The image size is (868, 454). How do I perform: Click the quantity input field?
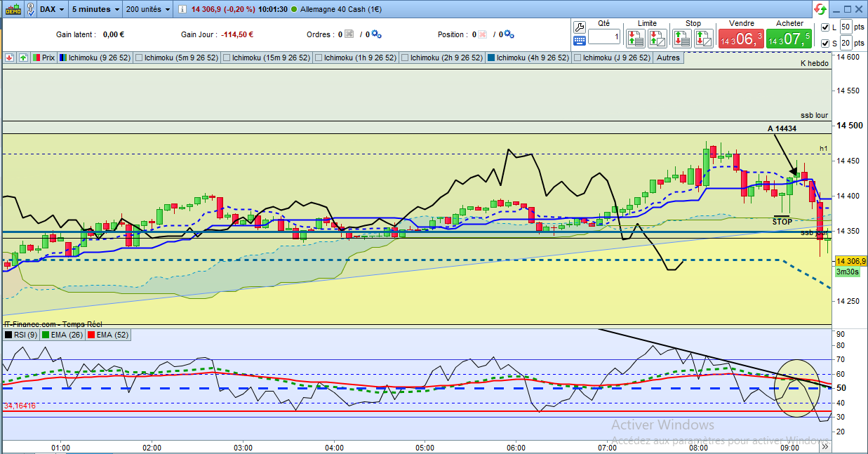604,36
